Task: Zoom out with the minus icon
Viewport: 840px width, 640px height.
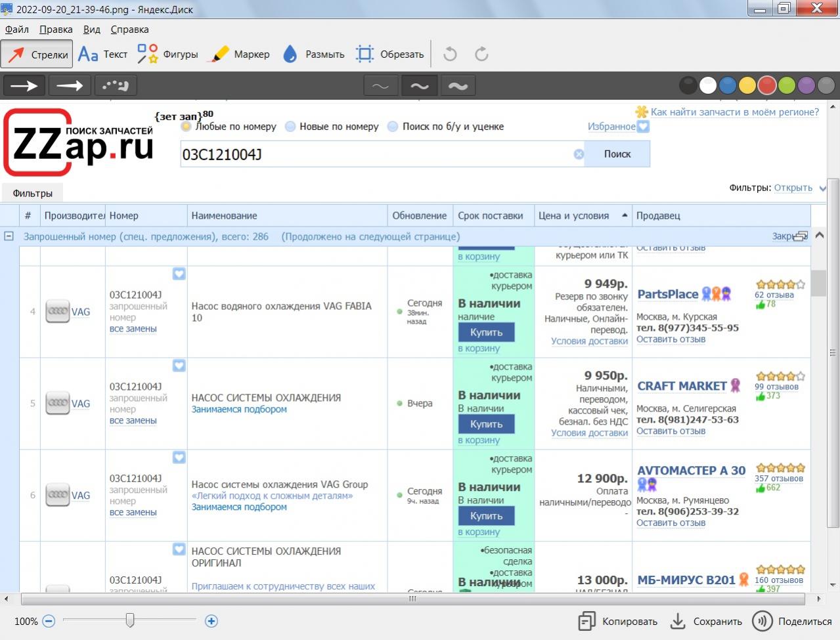Action: click(x=49, y=621)
